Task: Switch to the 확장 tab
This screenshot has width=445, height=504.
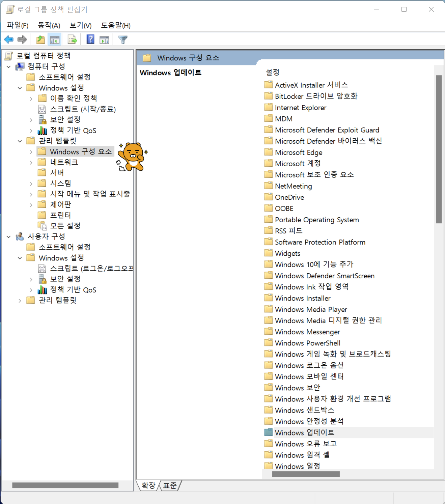Action: coord(148,485)
